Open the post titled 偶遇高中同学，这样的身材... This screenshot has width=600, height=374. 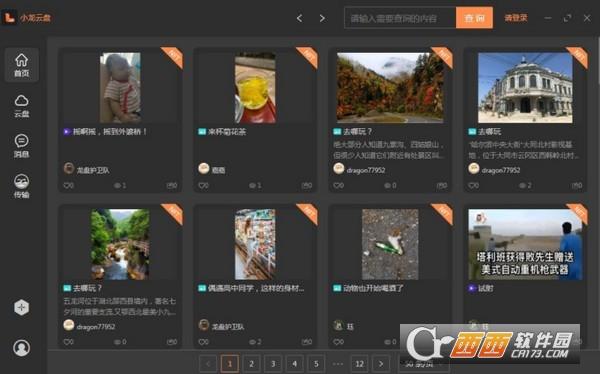click(256, 288)
